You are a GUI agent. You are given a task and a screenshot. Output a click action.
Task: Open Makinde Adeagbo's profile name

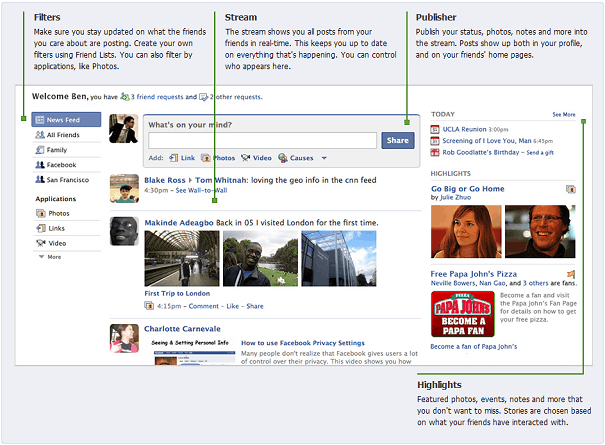pyautogui.click(x=179, y=223)
